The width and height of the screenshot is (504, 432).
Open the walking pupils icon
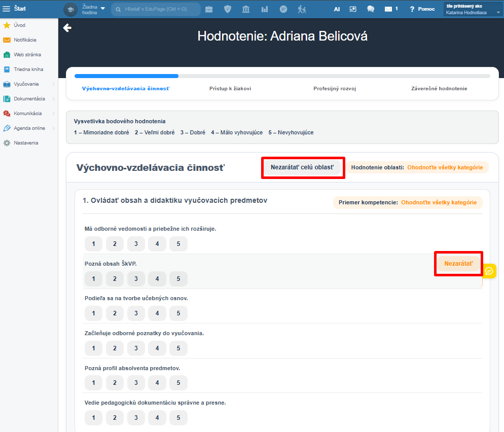pyautogui.click(x=302, y=9)
